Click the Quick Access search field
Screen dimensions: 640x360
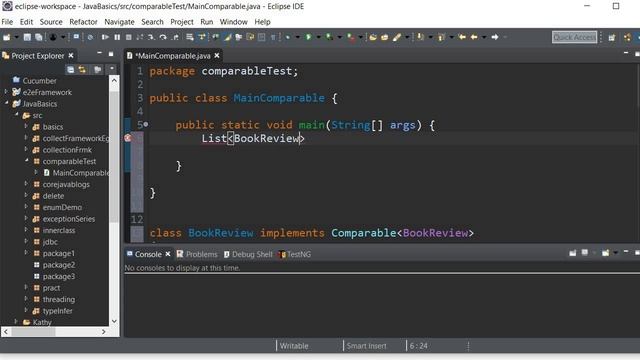click(574, 37)
